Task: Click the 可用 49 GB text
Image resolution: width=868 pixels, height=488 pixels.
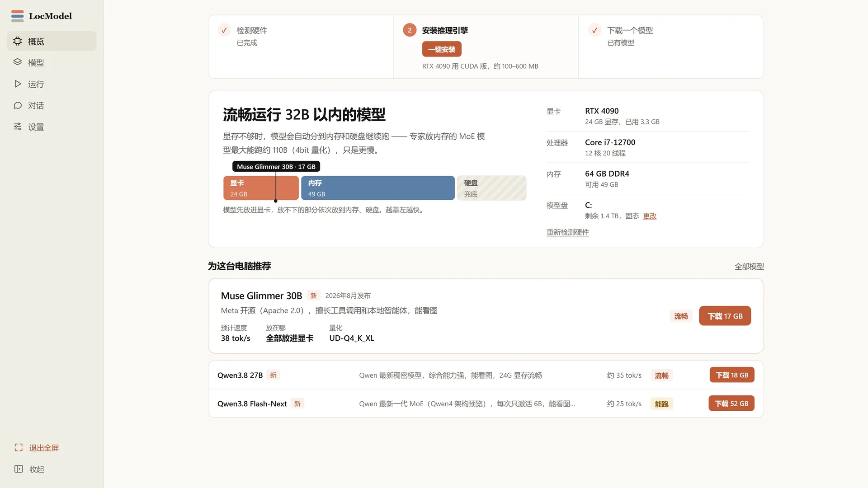Action: pos(601,185)
